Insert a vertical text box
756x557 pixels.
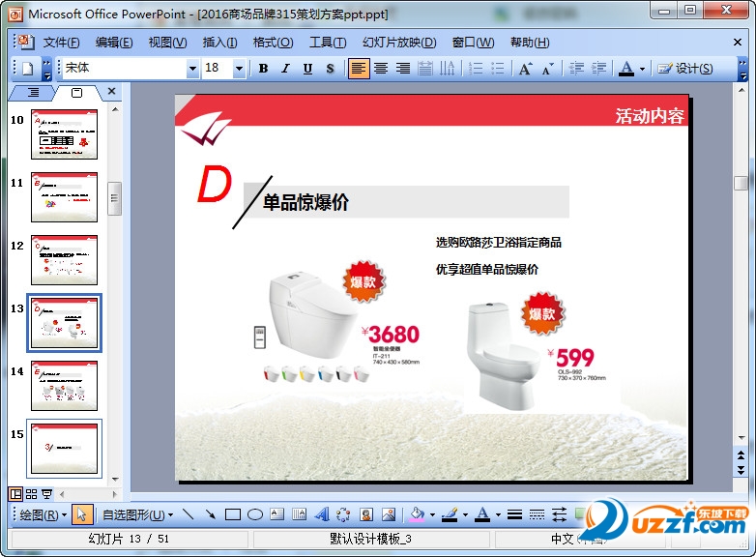point(299,515)
